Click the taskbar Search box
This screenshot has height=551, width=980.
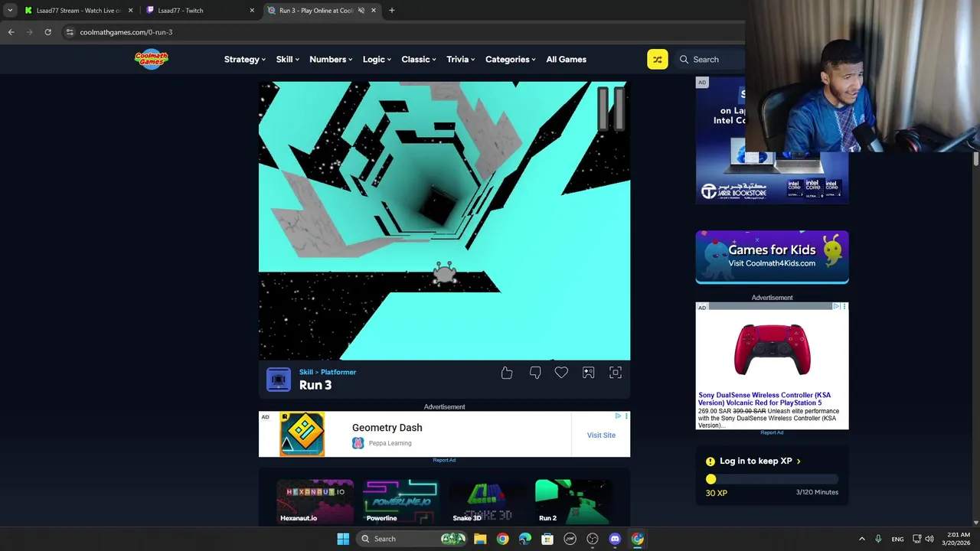413,539
